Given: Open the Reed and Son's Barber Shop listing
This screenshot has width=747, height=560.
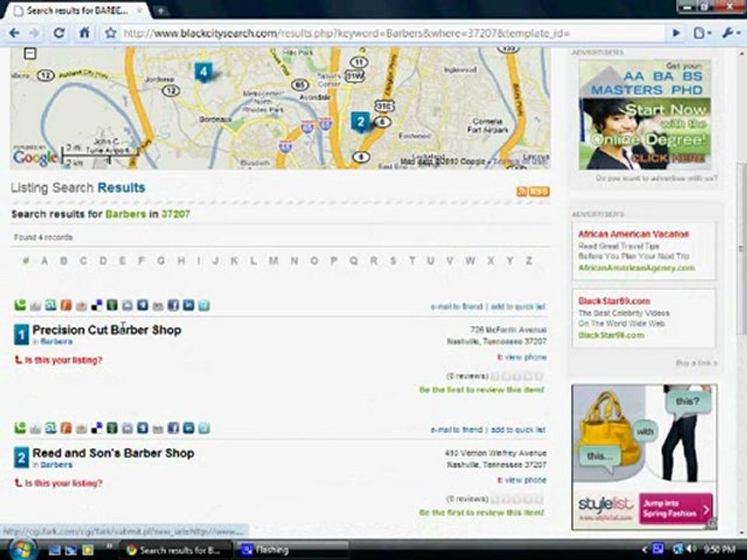Looking at the screenshot, I should coord(114,453).
